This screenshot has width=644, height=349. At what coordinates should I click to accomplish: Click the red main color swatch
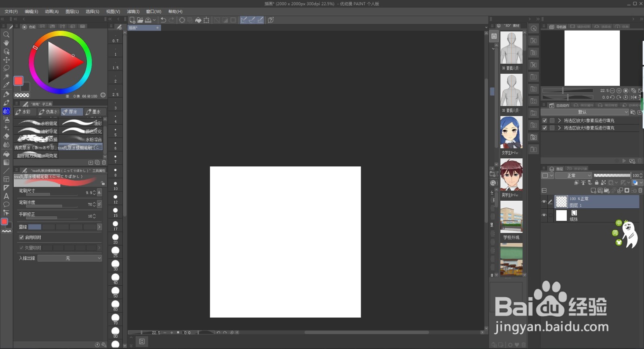(19, 81)
